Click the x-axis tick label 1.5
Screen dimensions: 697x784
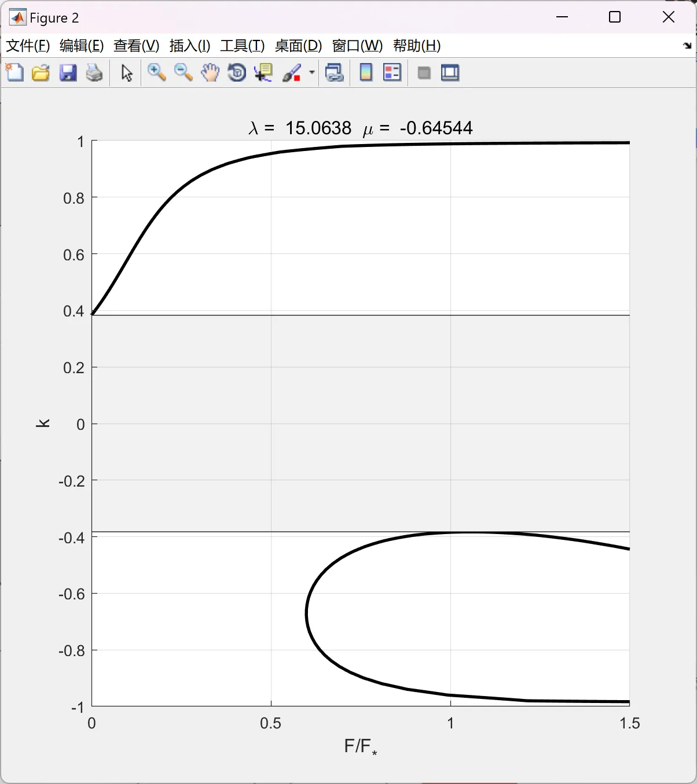629,723
